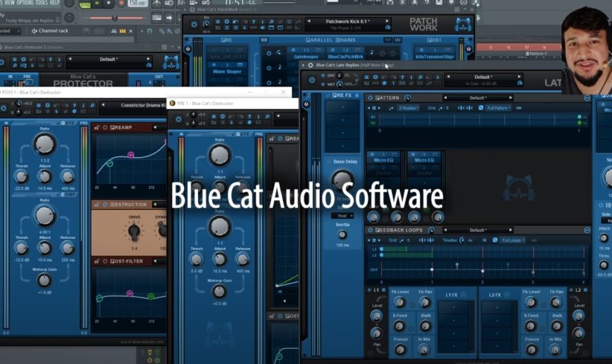Open the Host sync dropdown under Base Delay
The width and height of the screenshot is (612, 364).
click(342, 216)
